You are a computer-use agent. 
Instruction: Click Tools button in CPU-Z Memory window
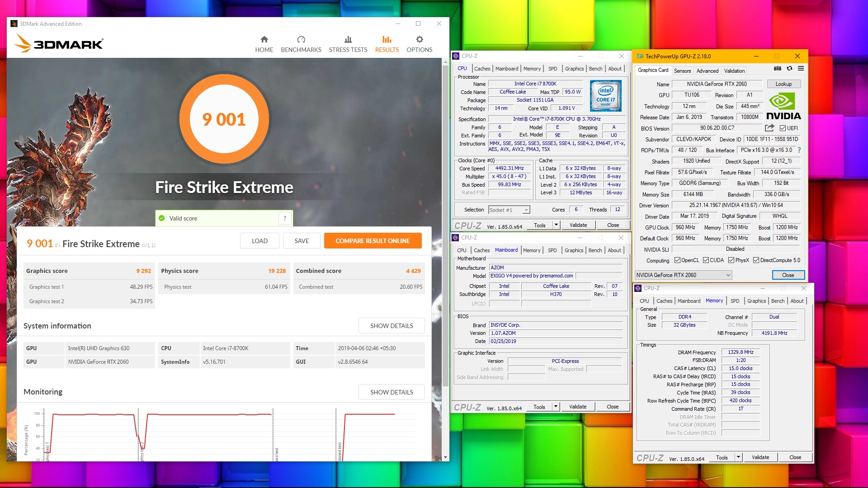coord(722,457)
